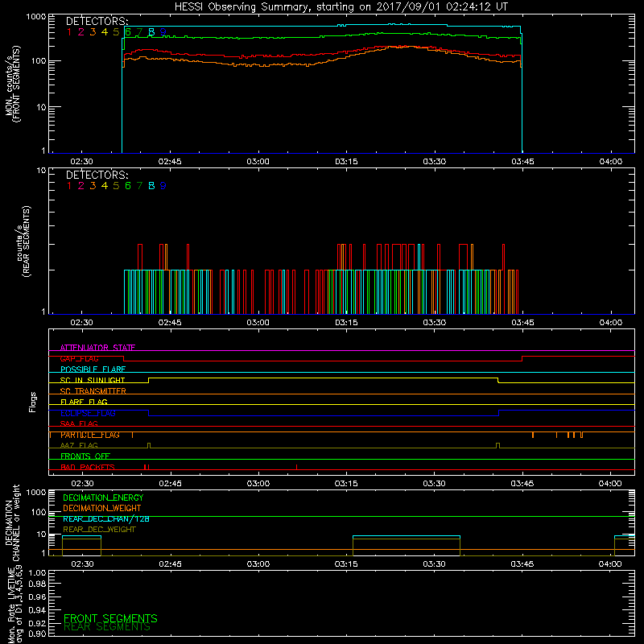
Task: Click 02:45 tick label under rear segments plot
Action: [170, 323]
